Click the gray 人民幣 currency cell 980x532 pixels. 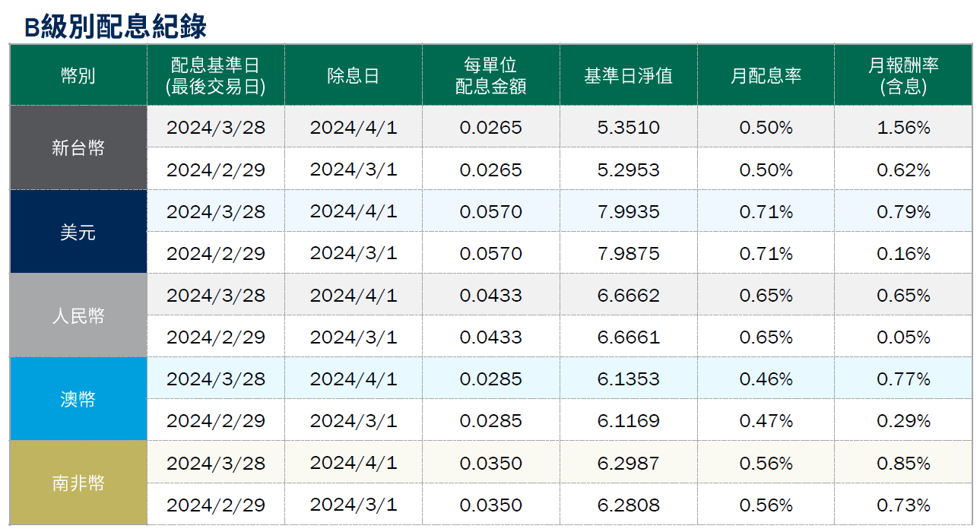pos(78,316)
